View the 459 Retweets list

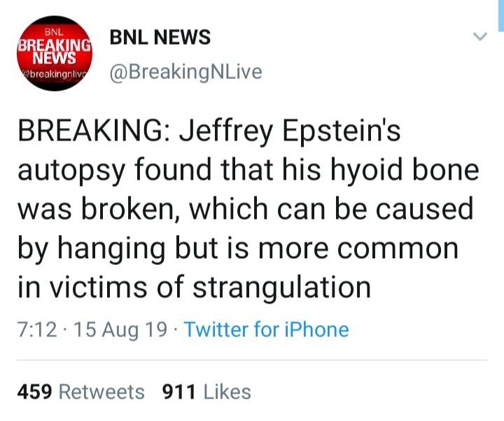point(80,392)
